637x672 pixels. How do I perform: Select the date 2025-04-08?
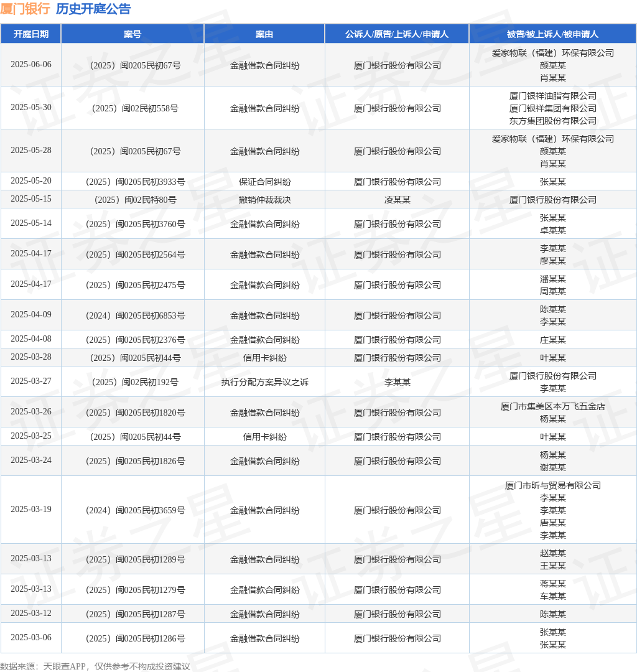click(31, 339)
